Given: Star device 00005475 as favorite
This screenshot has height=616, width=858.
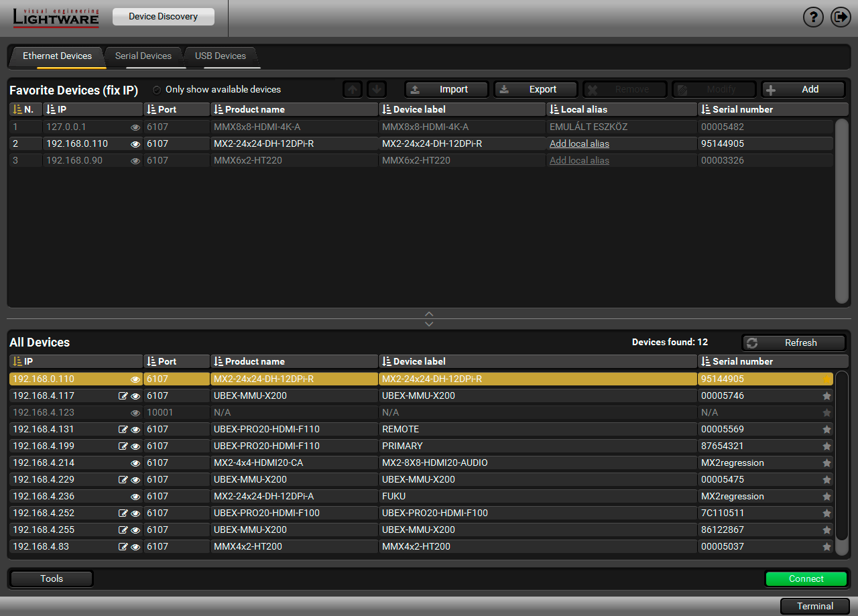Looking at the screenshot, I should pyautogui.click(x=826, y=480).
